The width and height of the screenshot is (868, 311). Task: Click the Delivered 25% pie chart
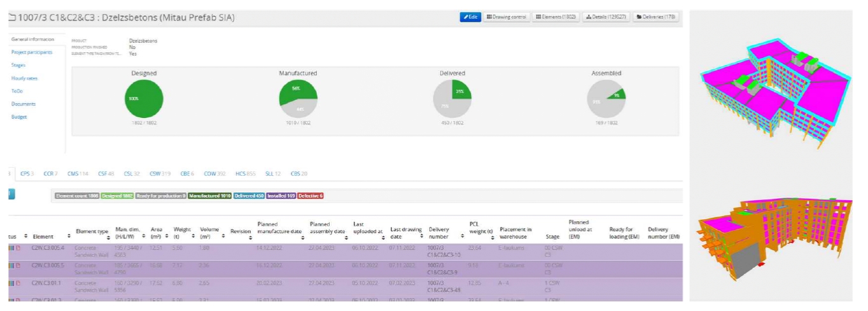tap(452, 98)
